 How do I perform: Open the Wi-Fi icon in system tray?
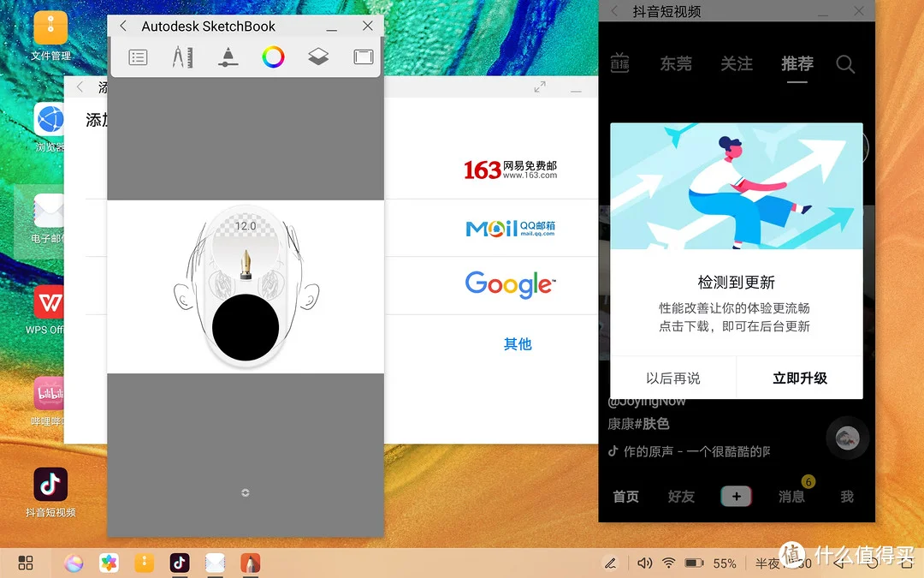click(x=669, y=563)
